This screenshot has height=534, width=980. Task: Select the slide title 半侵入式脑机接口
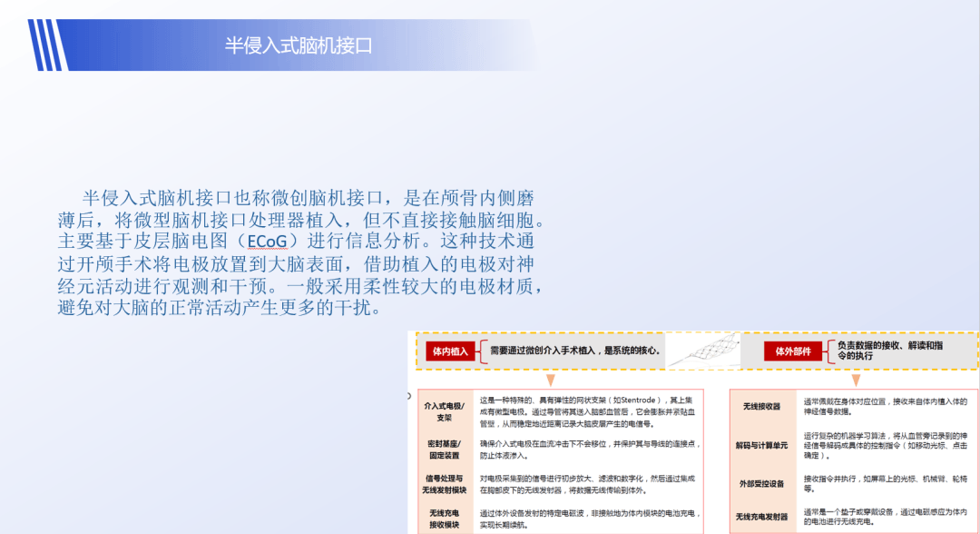point(299,45)
